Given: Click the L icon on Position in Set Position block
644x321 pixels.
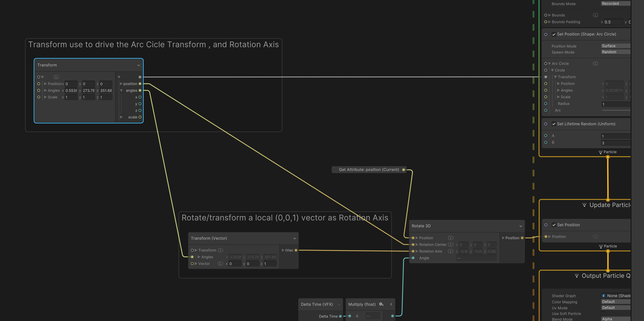Looking at the screenshot, I should [596, 236].
